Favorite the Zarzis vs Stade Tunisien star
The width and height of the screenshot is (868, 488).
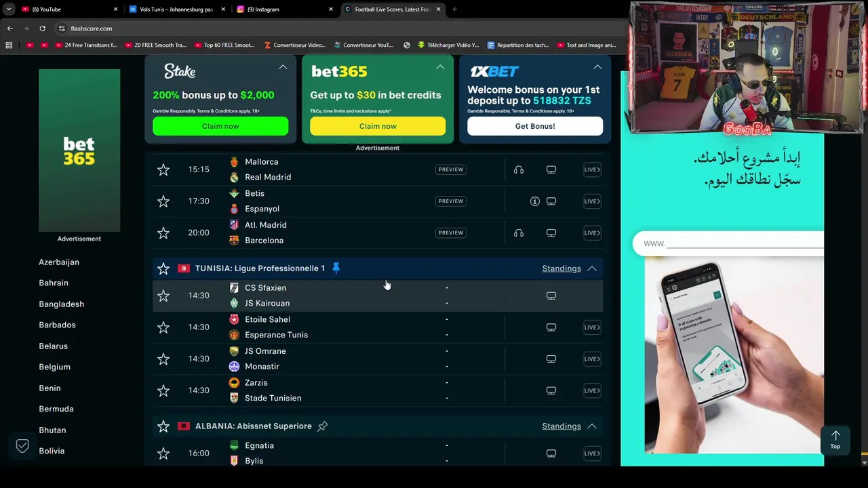[163, 390]
